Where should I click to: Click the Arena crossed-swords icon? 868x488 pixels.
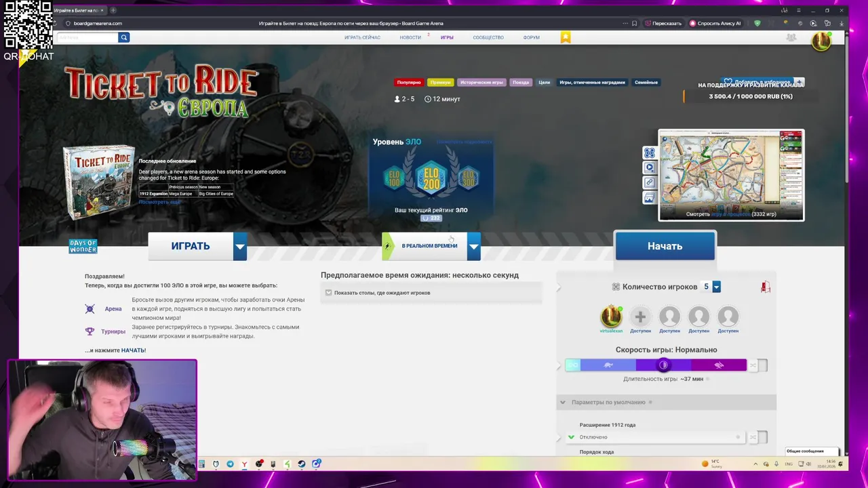click(x=90, y=309)
